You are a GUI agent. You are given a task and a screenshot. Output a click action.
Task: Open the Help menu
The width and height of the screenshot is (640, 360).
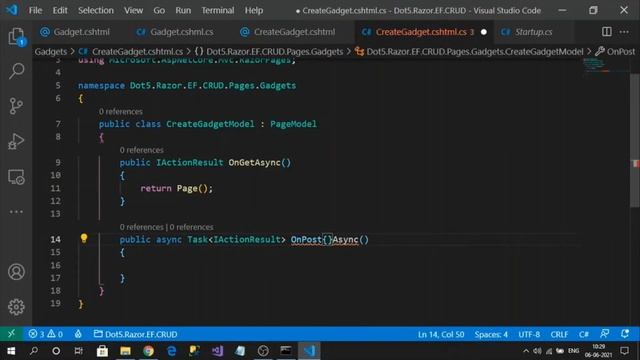tap(254, 10)
